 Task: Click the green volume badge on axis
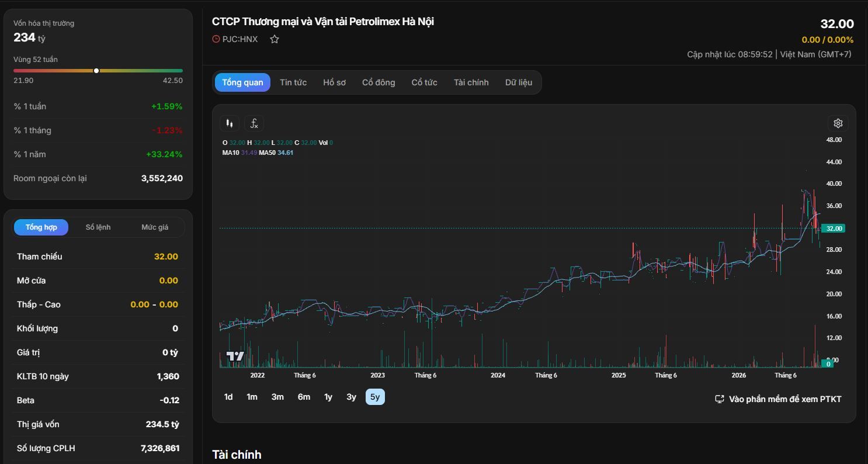pyautogui.click(x=828, y=364)
